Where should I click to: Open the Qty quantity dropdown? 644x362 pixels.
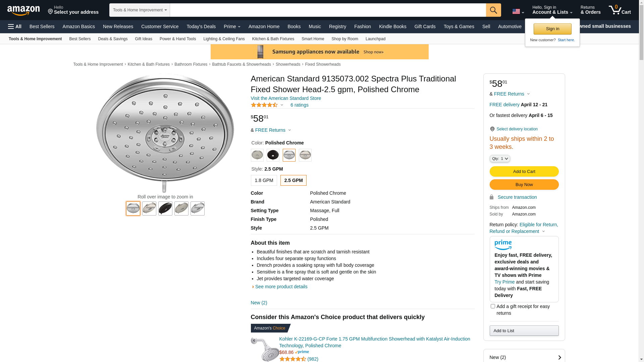499,159
